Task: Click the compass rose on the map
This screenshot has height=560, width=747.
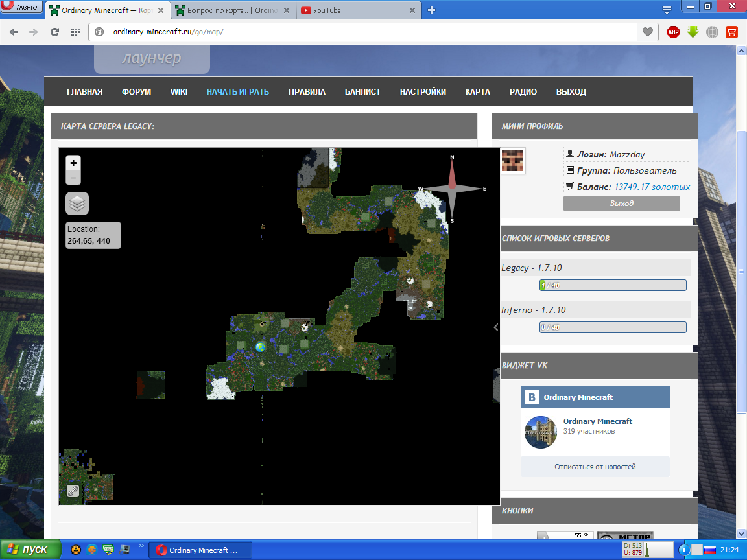Action: point(451,189)
